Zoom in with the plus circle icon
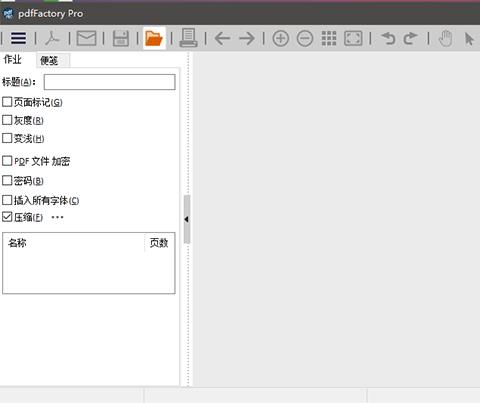480x403 pixels. click(281, 38)
